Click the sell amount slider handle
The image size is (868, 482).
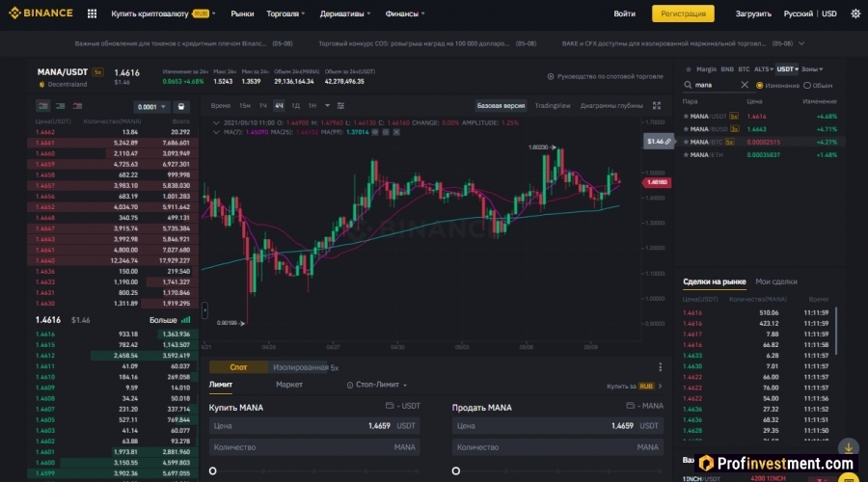tap(455, 471)
